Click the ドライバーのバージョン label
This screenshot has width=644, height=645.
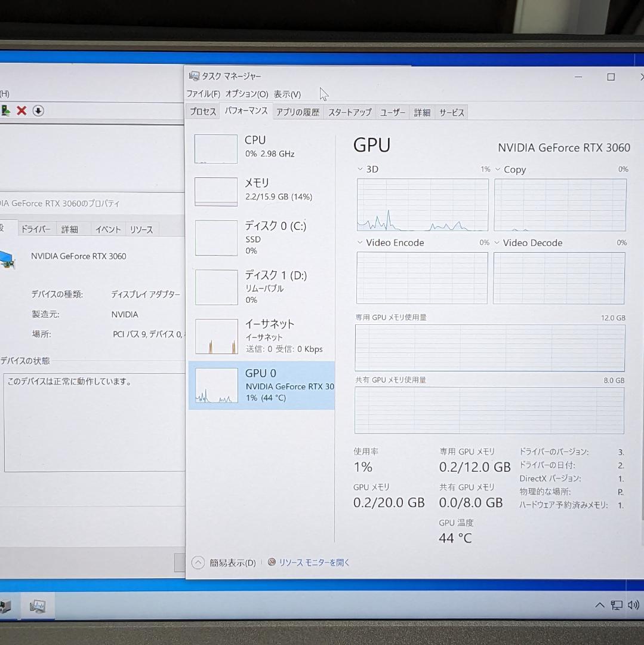pos(554,451)
